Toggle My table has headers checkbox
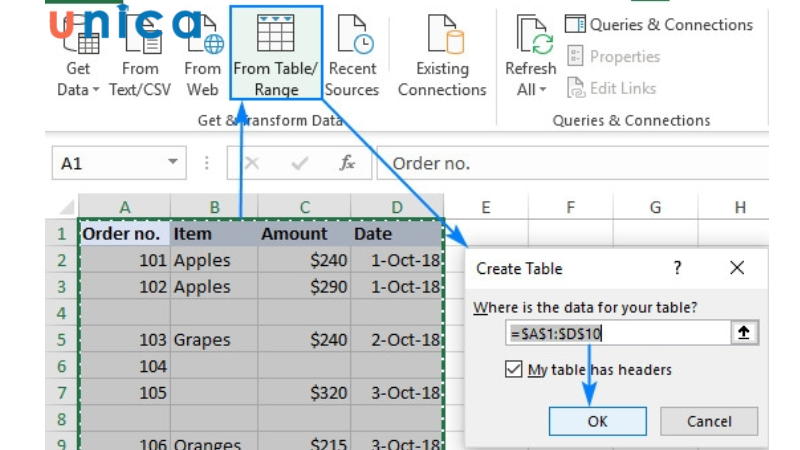The height and width of the screenshot is (450, 800). point(514,370)
